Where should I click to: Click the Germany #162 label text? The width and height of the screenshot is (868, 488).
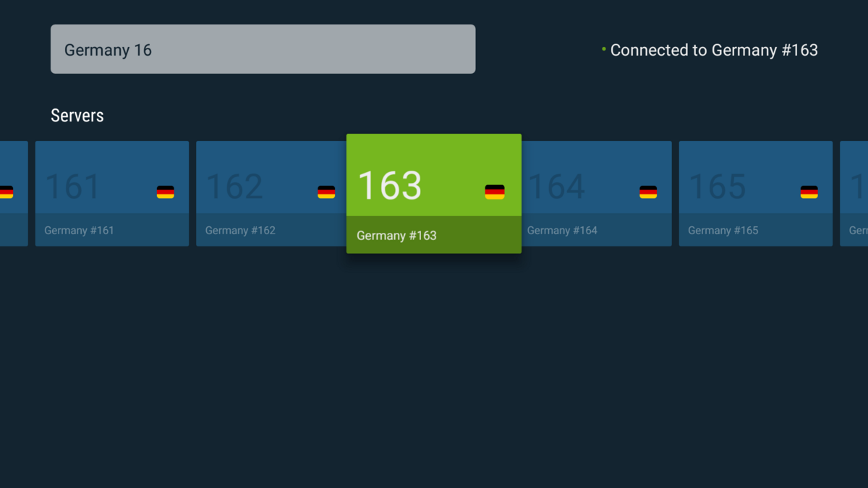[x=240, y=231]
